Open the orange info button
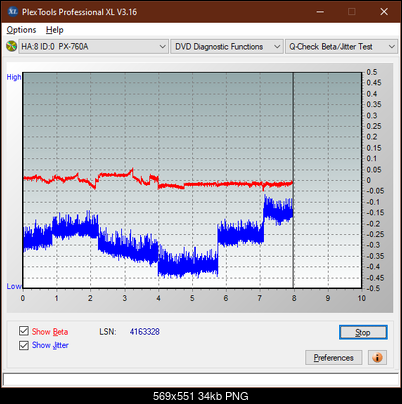The image size is (402, 404). [377, 358]
